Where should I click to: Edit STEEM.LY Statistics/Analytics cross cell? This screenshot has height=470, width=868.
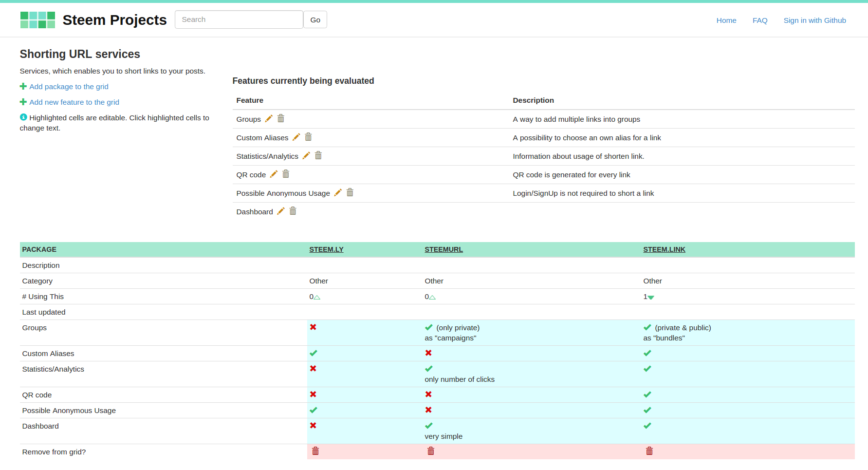365,374
